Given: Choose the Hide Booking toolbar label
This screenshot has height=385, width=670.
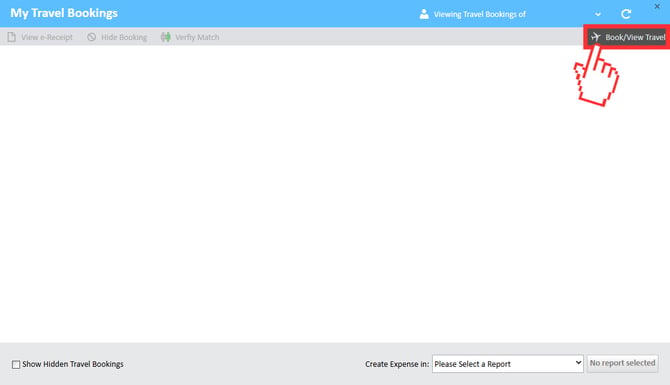Looking at the screenshot, I should [x=124, y=37].
